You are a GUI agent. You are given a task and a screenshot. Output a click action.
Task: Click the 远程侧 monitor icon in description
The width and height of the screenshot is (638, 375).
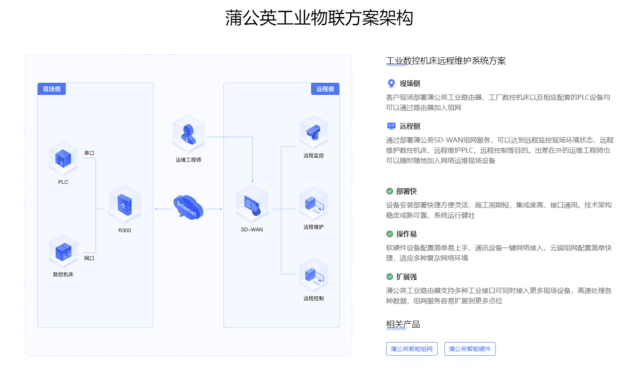(x=391, y=126)
